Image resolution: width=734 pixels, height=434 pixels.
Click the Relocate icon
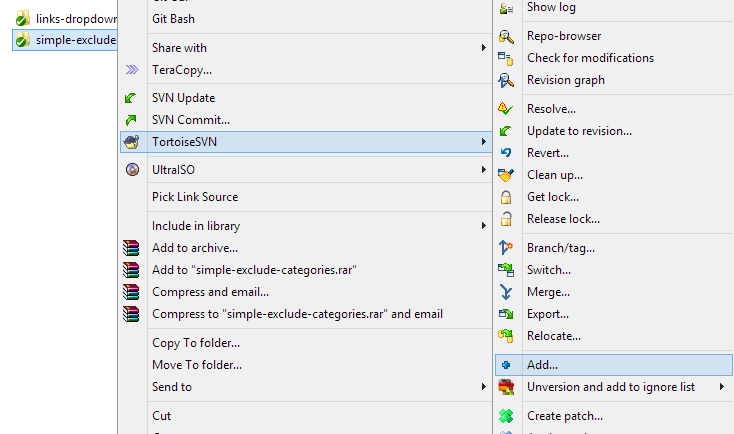506,336
